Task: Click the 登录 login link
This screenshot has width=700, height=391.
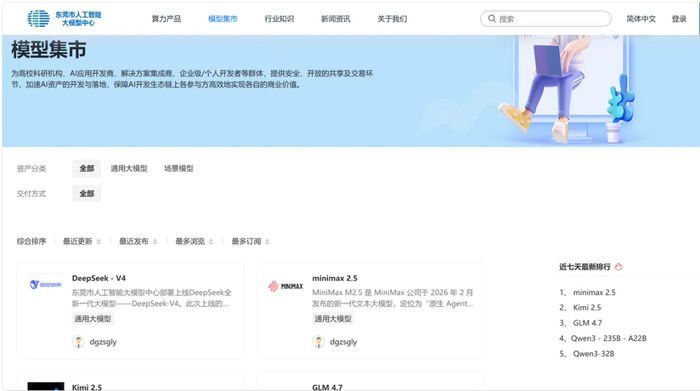Action: (x=679, y=19)
